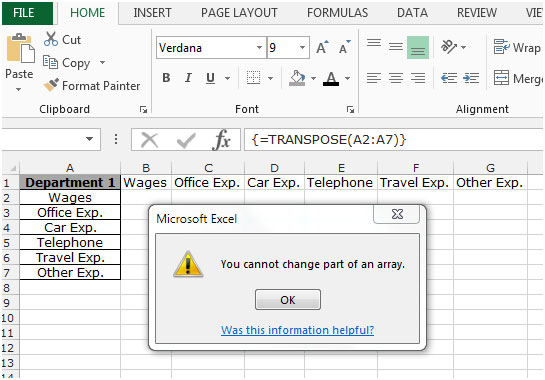Screen dimensions: 545x380
Task: Toggle Bottom Align button
Action: click(418, 47)
